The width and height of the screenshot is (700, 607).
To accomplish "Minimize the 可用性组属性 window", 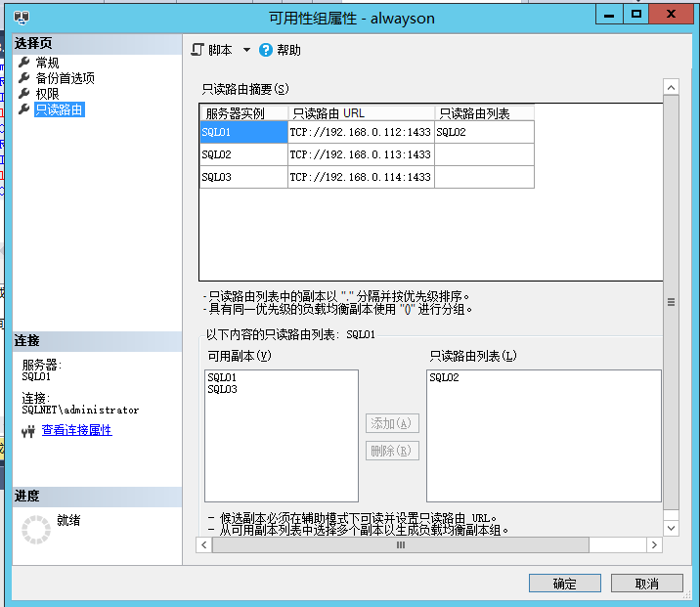I will pos(609,15).
